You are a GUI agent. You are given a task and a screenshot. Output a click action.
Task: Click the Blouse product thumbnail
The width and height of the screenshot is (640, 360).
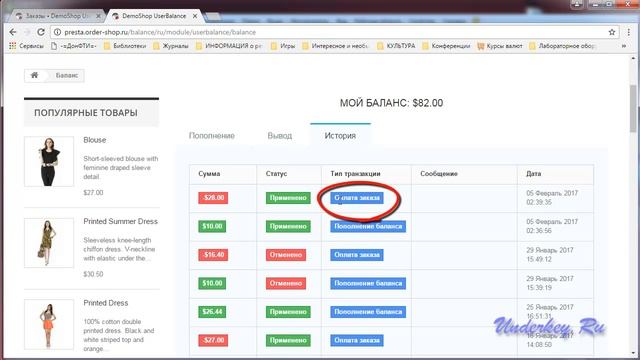click(x=49, y=162)
